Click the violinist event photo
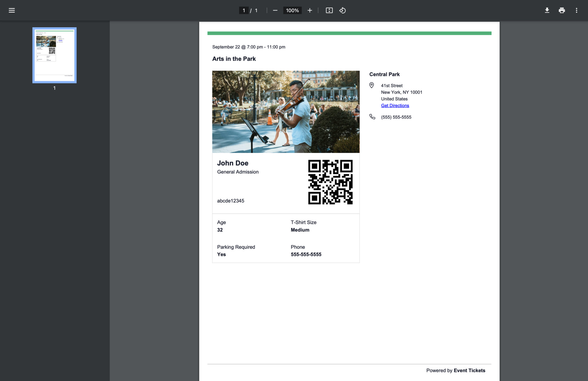 tap(286, 112)
